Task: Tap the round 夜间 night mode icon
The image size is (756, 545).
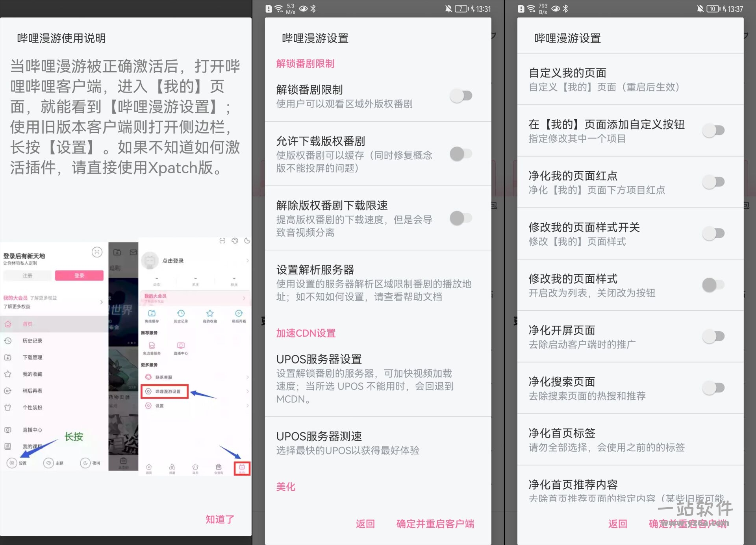Action: pyautogui.click(x=85, y=463)
